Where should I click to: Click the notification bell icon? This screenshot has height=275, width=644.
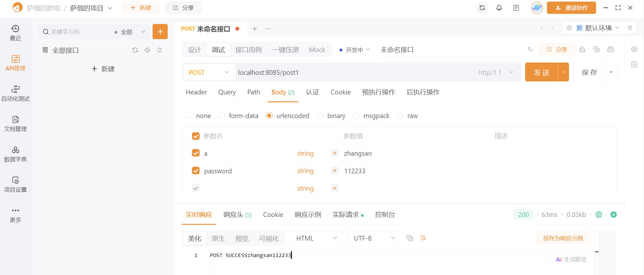499,8
